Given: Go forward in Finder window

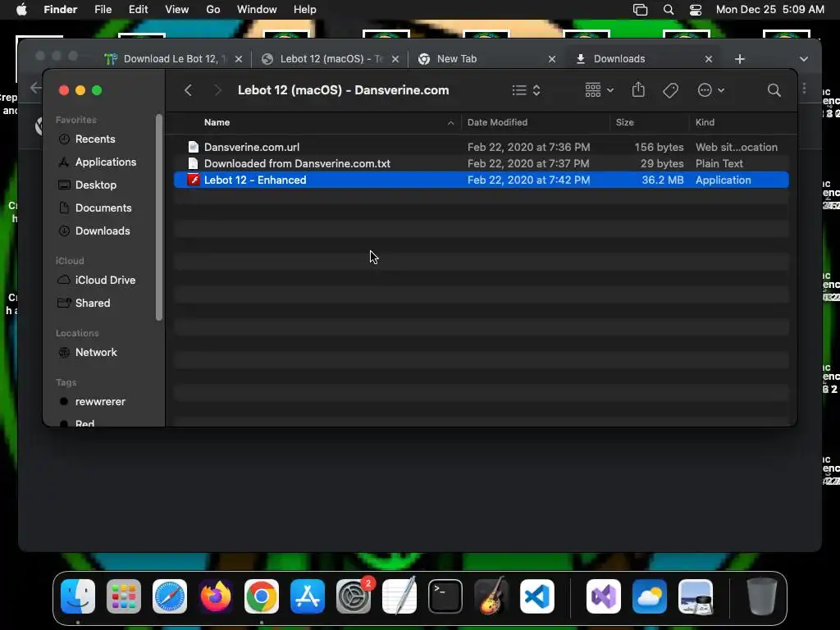Looking at the screenshot, I should 217,90.
